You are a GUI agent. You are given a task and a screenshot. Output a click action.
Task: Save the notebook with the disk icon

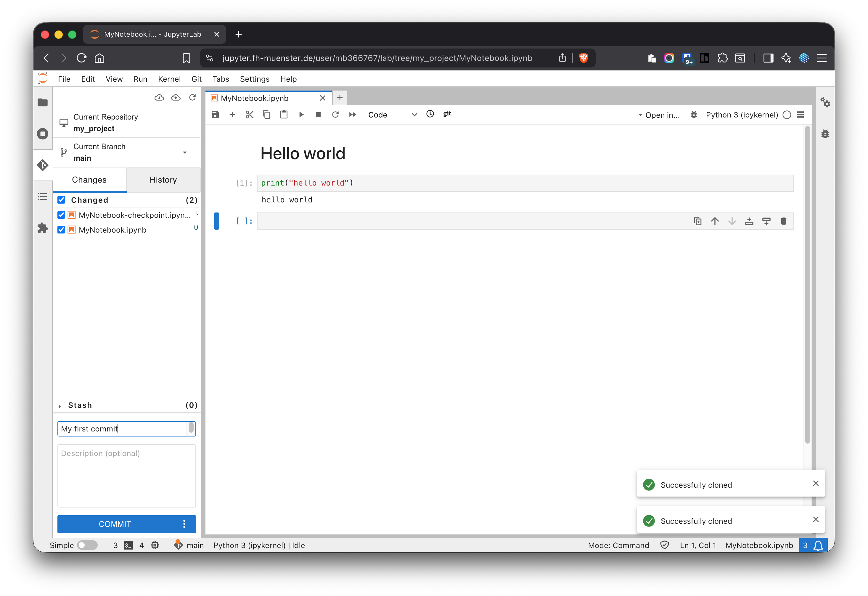pos(215,115)
